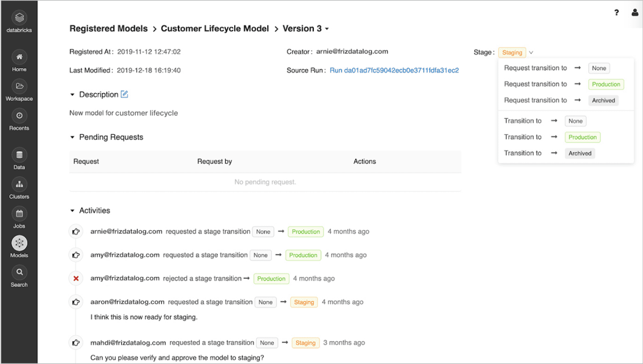Collapse the Description section
The width and height of the screenshot is (643, 364).
click(73, 95)
